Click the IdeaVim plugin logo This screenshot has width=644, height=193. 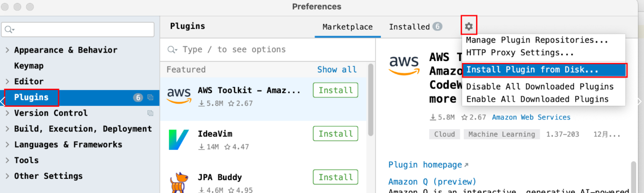[x=179, y=140]
